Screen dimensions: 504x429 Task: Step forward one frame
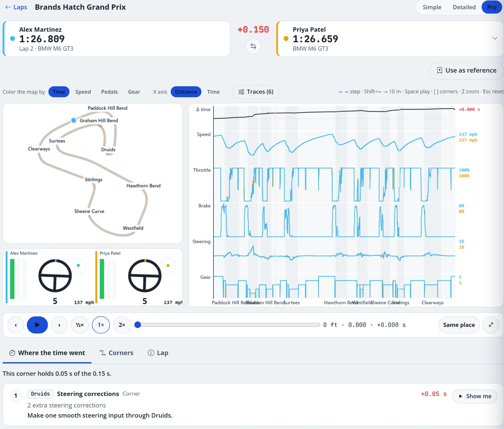pos(59,325)
